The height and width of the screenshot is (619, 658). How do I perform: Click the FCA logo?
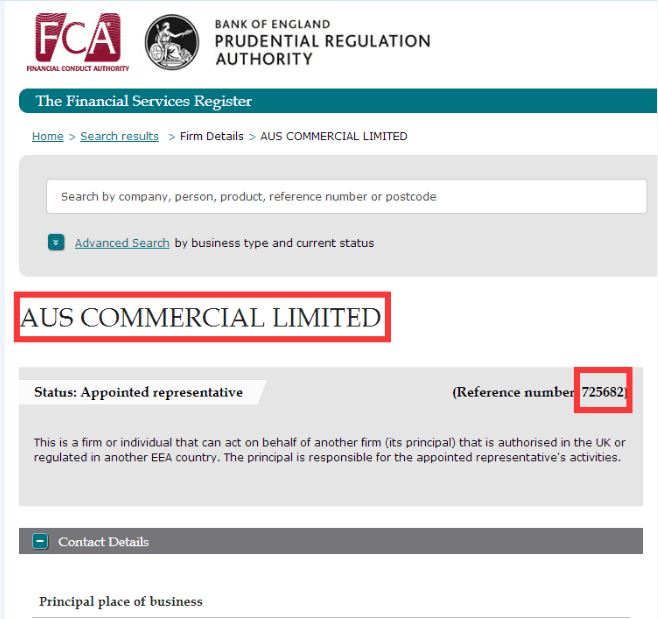tap(78, 42)
